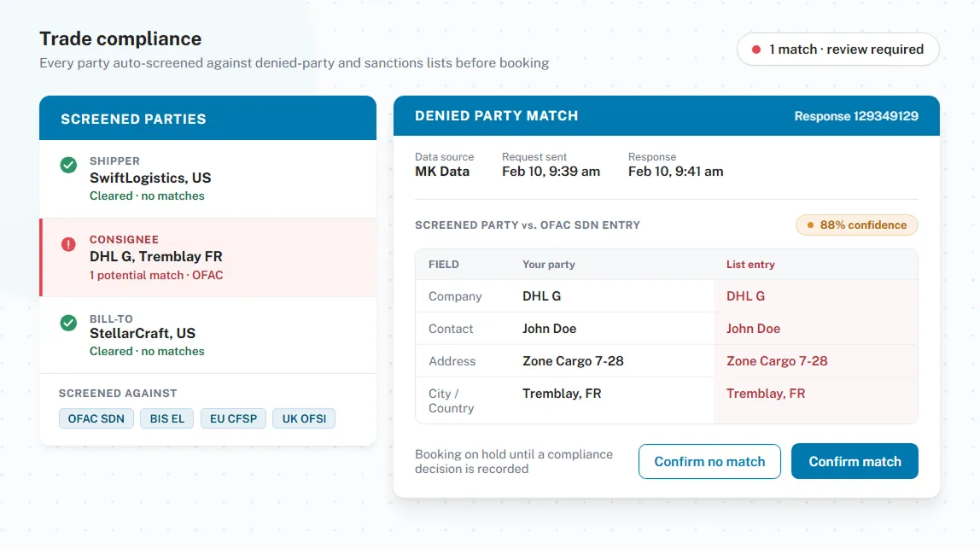Click the orange dot in the 88% confidence badge
The height and width of the screenshot is (549, 980).
click(x=811, y=225)
